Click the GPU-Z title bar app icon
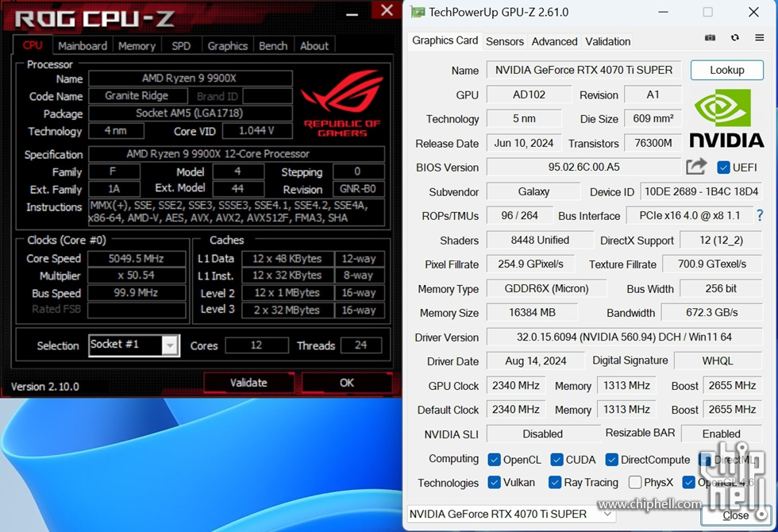778x532 pixels. point(418,12)
